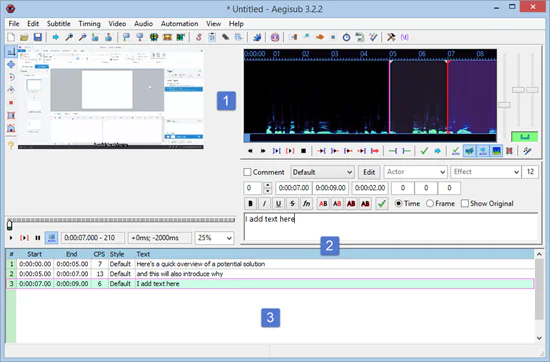
Task: Open the Audio menu
Action: [143, 24]
